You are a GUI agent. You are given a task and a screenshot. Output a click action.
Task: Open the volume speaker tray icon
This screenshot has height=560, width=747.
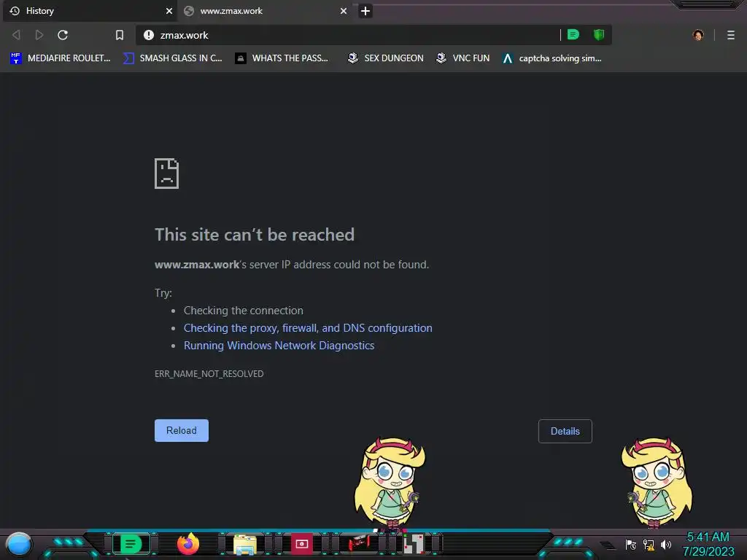click(666, 544)
